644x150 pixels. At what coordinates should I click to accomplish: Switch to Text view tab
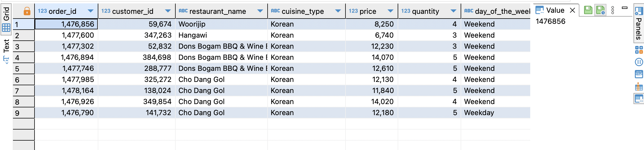click(6, 46)
